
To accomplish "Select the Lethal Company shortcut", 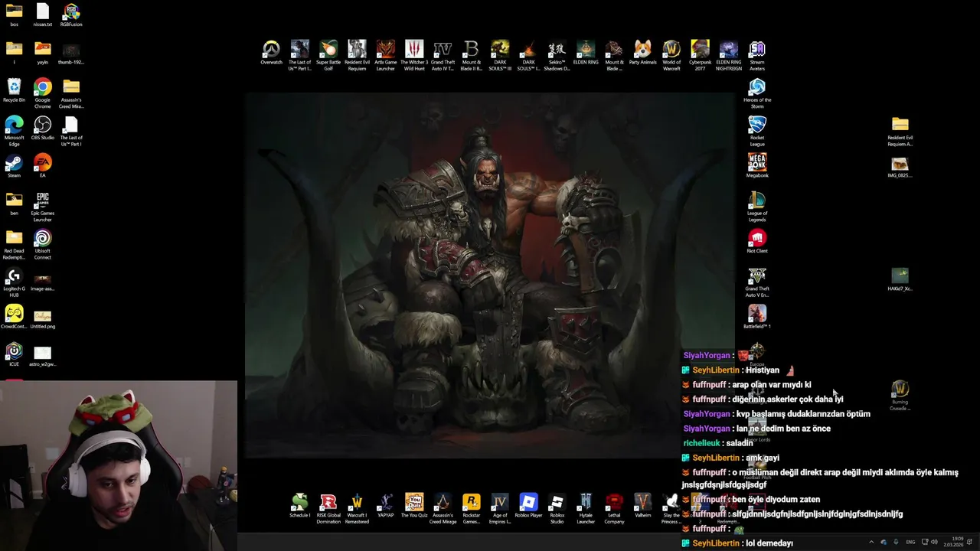I will (x=614, y=509).
